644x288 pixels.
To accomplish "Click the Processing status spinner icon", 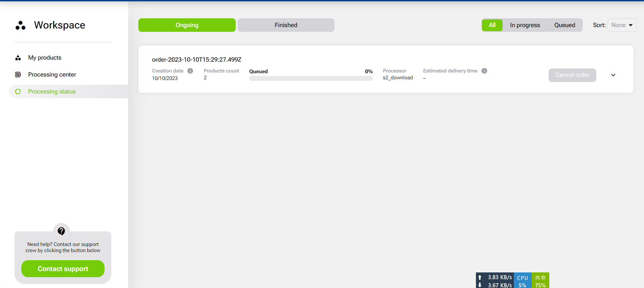I will tap(18, 91).
